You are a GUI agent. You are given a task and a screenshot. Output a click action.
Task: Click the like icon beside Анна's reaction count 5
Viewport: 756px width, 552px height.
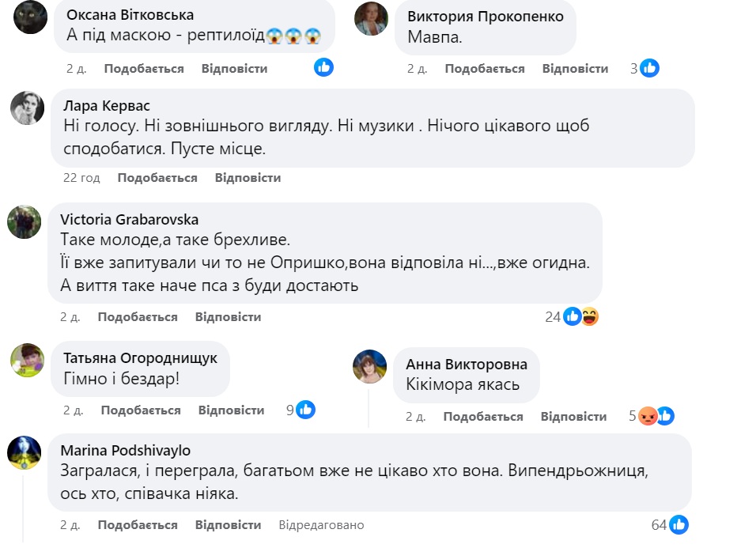665,414
